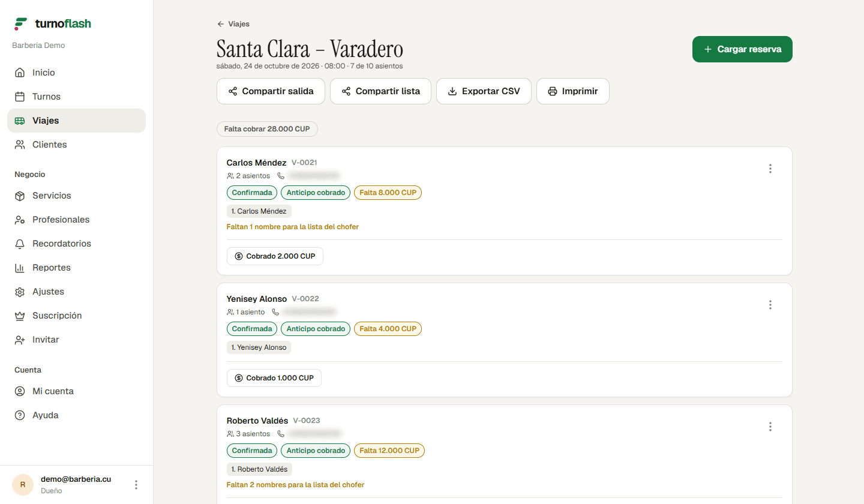
Task: Open options menu for Carlos Méndez reservation
Action: 770,169
